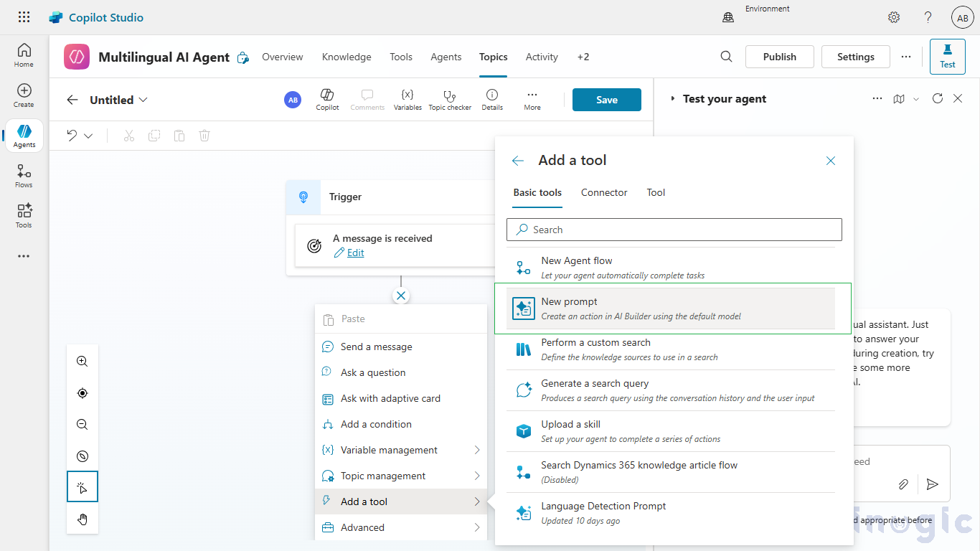
Task: Open the Variables panel
Action: [x=407, y=99]
